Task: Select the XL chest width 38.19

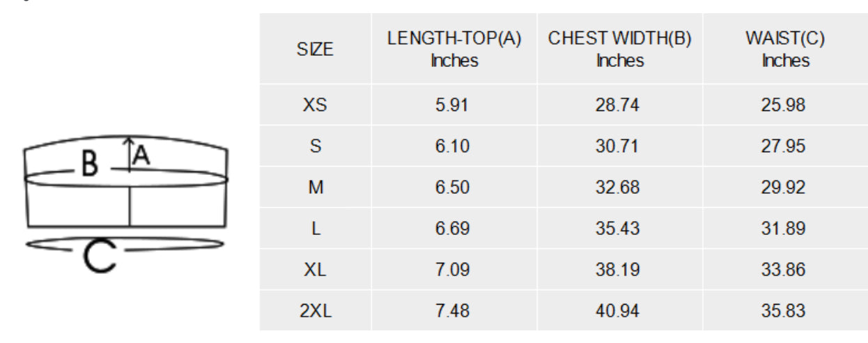Action: coord(618,270)
